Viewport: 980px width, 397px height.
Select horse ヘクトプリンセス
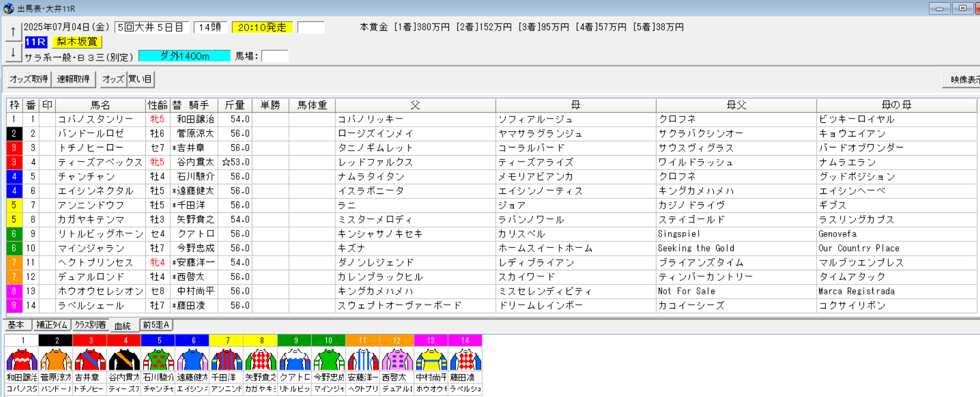[x=96, y=263]
